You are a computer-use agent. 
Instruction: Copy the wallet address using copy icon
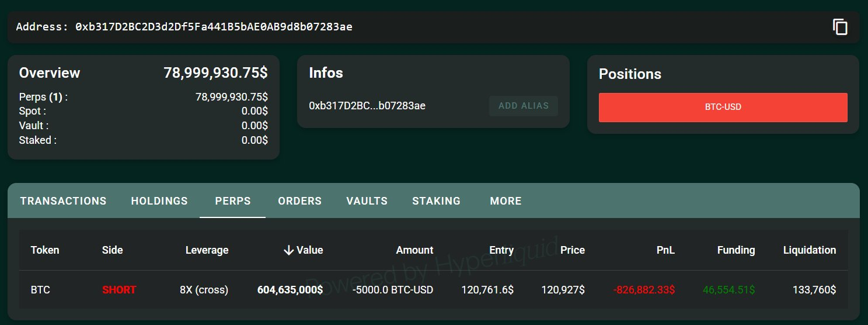[840, 27]
